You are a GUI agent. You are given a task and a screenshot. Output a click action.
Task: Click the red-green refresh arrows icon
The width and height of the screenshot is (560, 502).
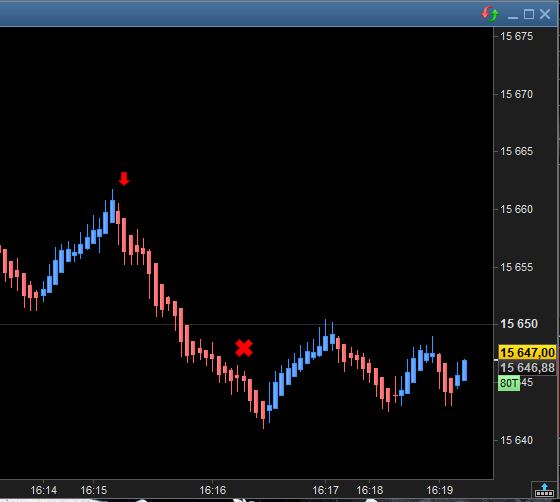click(x=490, y=14)
